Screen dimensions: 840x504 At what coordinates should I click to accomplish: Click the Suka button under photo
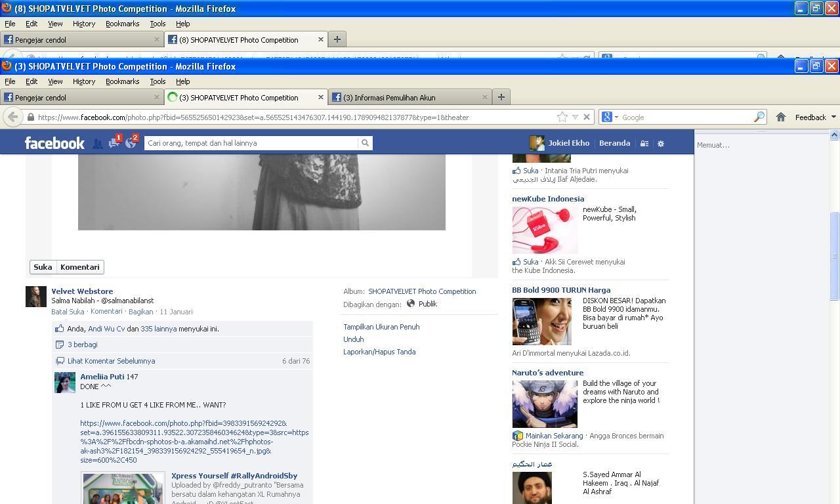coord(43,267)
